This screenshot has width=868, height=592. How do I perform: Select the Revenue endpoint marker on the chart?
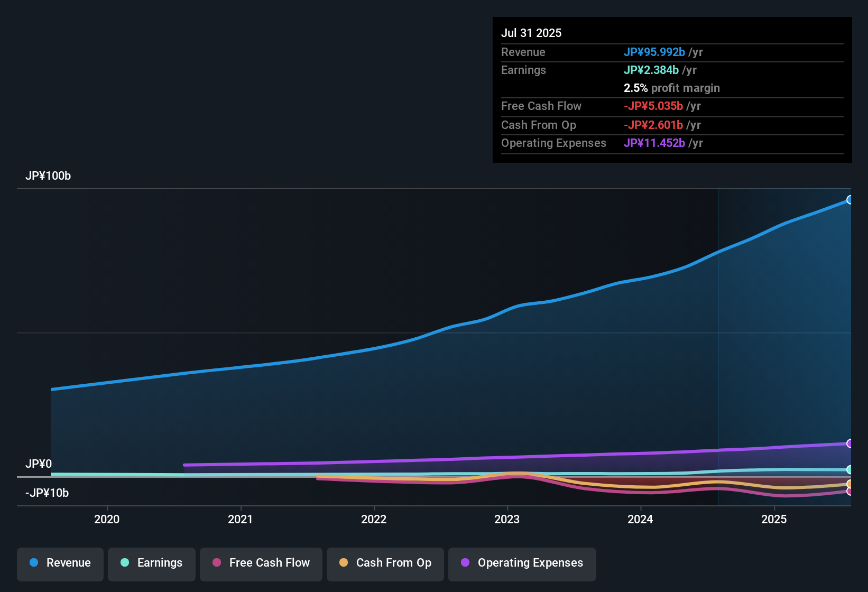click(850, 200)
